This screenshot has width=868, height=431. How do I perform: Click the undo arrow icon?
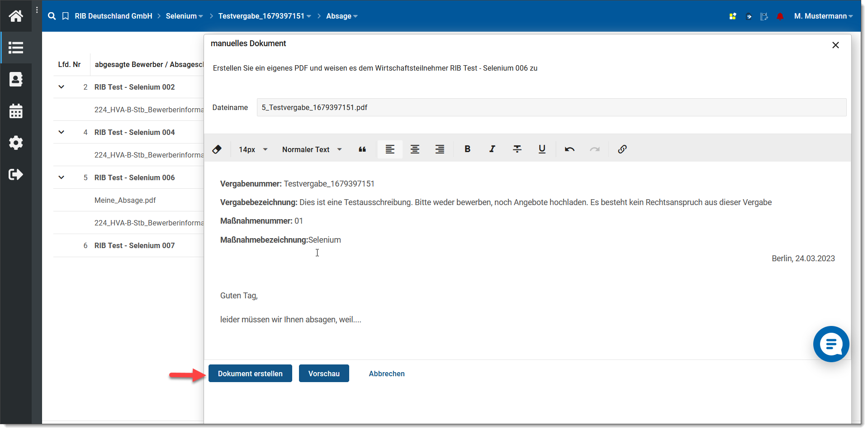tap(569, 149)
